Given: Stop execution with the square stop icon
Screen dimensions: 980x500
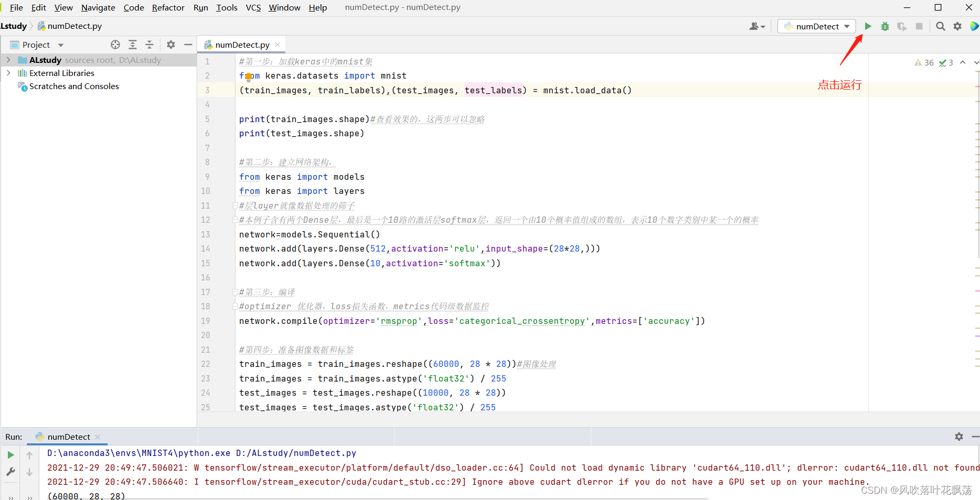Looking at the screenshot, I should pyautogui.click(x=919, y=26).
